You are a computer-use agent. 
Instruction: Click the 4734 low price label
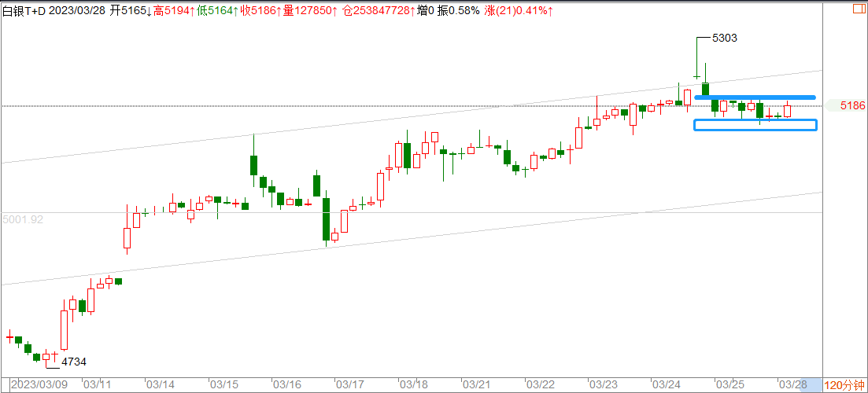coord(74,362)
